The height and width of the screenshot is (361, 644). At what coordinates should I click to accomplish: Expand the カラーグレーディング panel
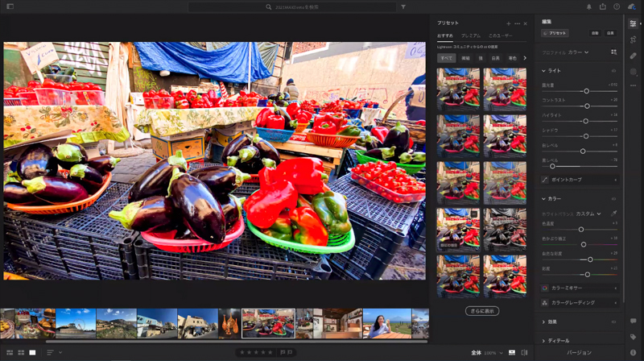[579, 303]
